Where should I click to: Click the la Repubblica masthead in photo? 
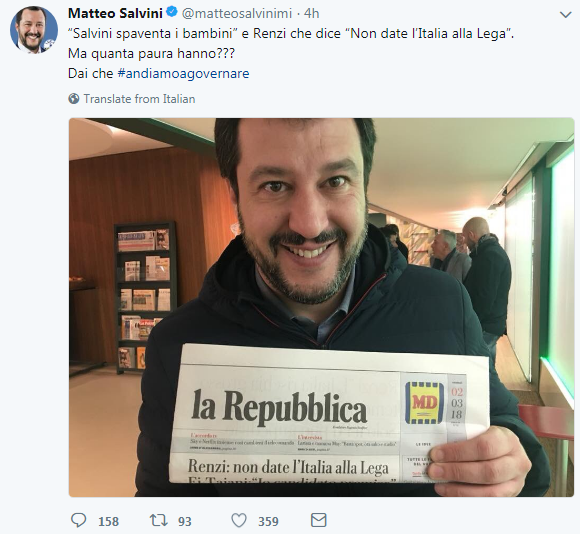point(279,408)
